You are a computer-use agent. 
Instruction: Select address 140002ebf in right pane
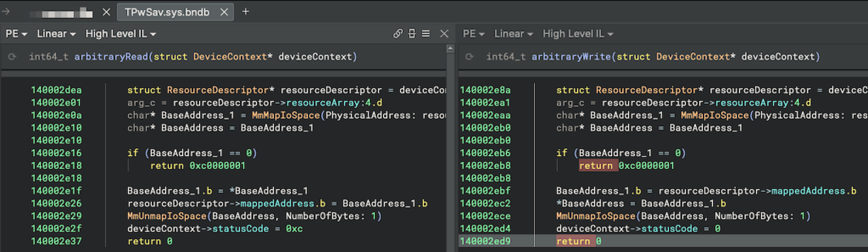(485, 190)
